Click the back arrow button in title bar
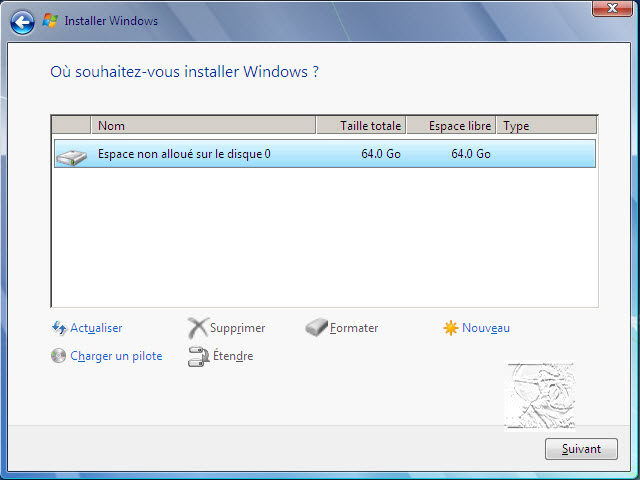 (x=22, y=21)
